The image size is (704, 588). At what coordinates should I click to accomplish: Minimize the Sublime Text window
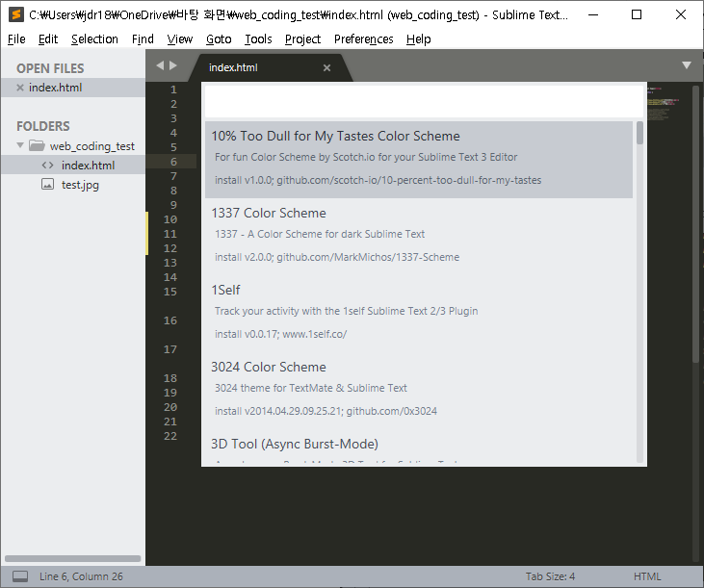[x=593, y=14]
